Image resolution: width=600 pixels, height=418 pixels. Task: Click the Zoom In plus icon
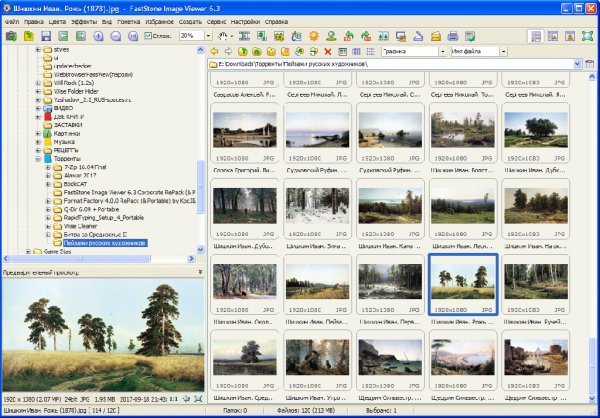[x=98, y=36]
